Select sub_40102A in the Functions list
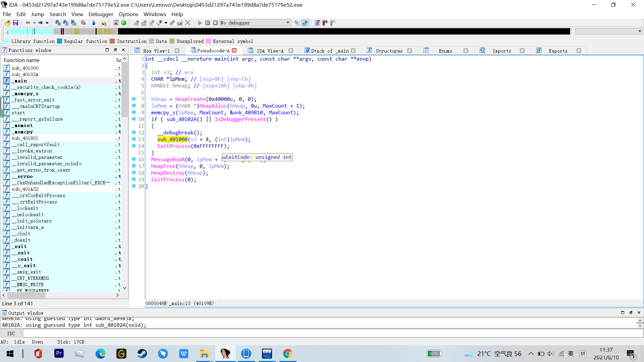Viewport: 644px width, 362px height. tap(25, 74)
